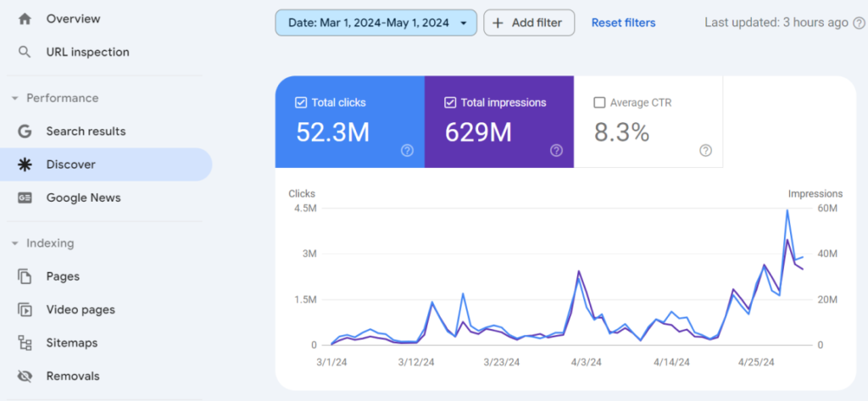Viewport: 868px width, 401px height.
Task: Click the Video pages icon
Action: coord(25,309)
